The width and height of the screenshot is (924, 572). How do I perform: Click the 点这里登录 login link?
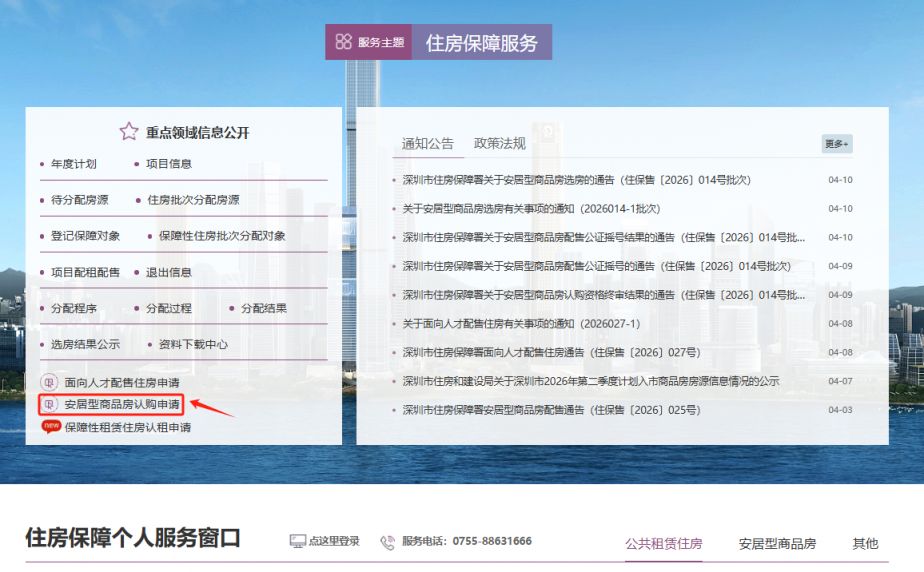(334, 541)
